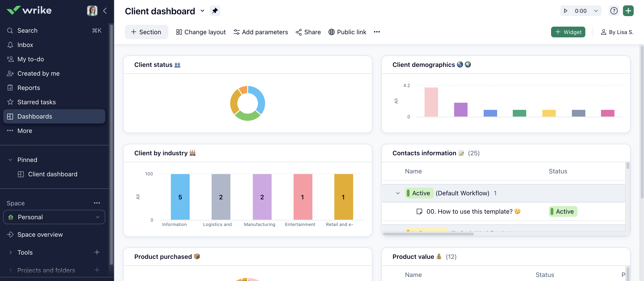The image size is (644, 281).
Task: Open the timer dropdown chevron
Action: (596, 11)
